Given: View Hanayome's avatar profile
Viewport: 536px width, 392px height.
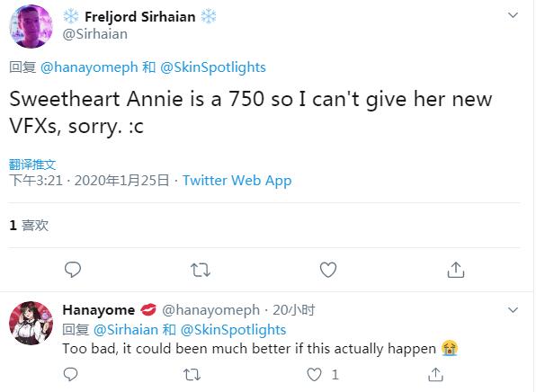Looking at the screenshot, I should [31, 323].
